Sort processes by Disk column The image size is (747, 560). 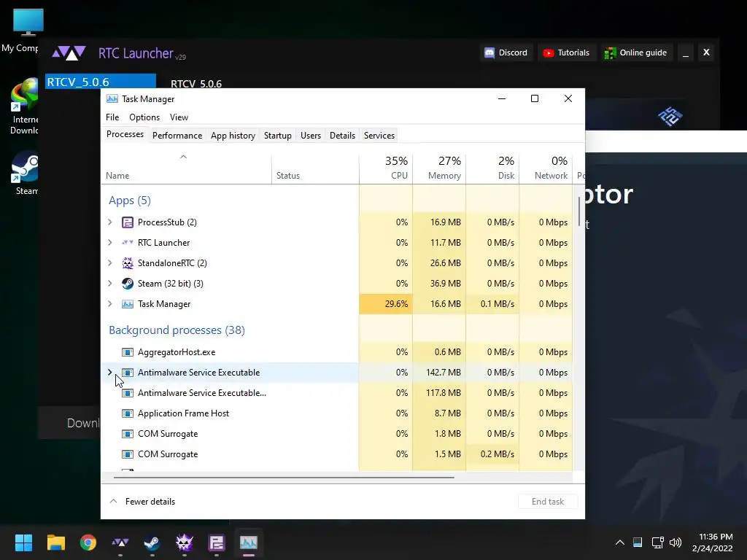click(492, 168)
